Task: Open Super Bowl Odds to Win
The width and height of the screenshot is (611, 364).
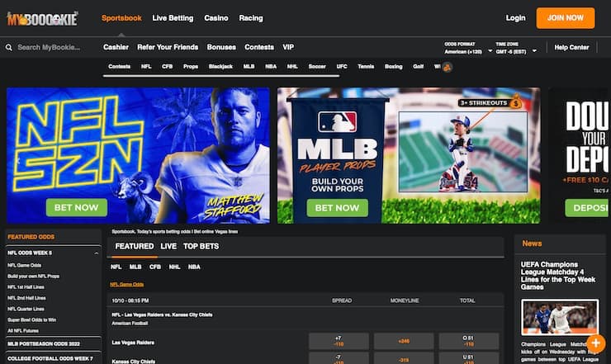Action: click(x=32, y=320)
